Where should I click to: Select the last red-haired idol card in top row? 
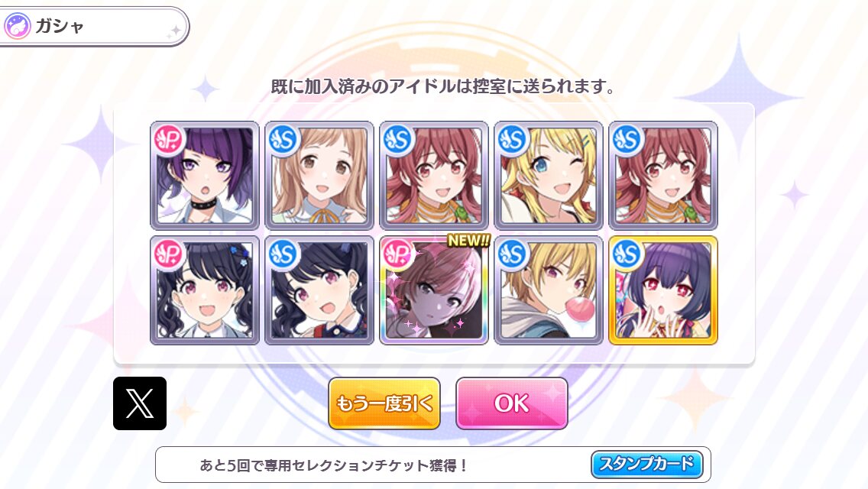pyautogui.click(x=663, y=175)
